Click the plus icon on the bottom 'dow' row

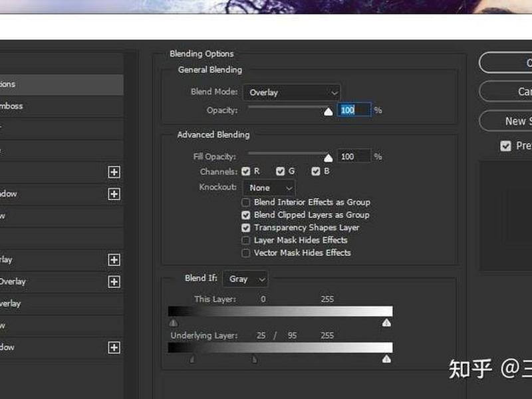pyautogui.click(x=114, y=347)
